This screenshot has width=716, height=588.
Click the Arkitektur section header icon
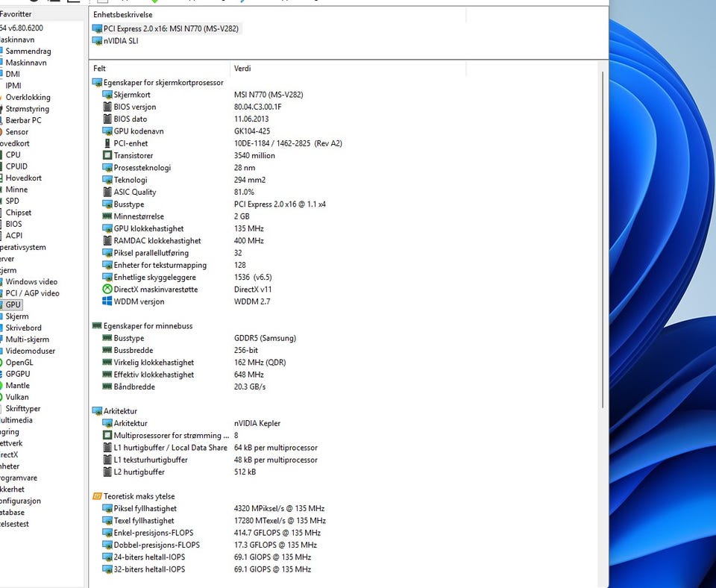tap(97, 411)
